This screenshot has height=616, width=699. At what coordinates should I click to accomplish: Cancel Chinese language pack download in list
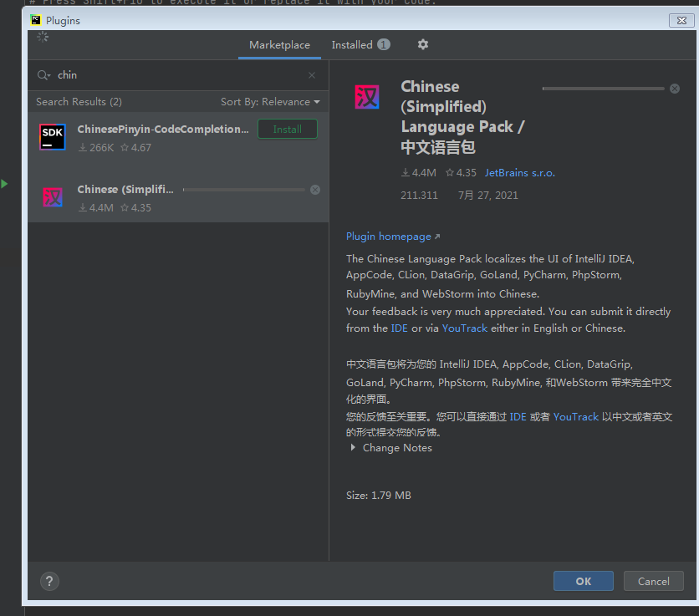click(315, 190)
